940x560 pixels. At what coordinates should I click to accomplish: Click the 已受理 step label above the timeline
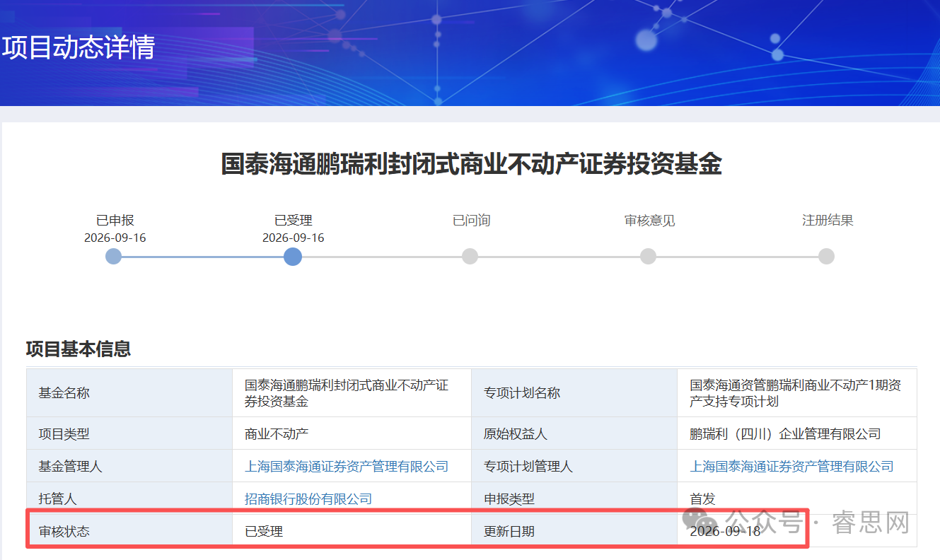(294, 221)
